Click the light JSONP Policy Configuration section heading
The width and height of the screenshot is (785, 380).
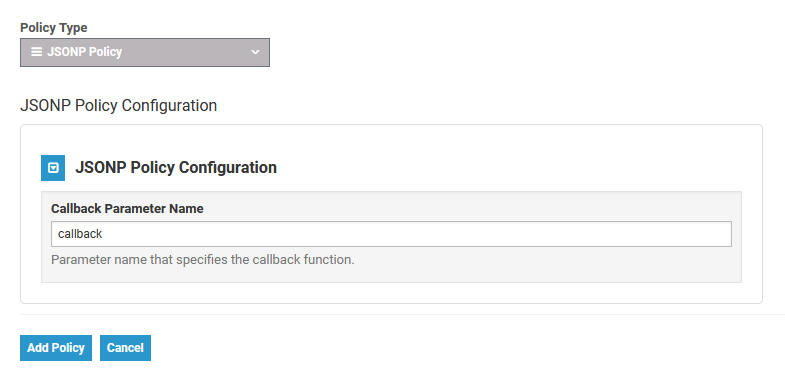[x=119, y=106]
